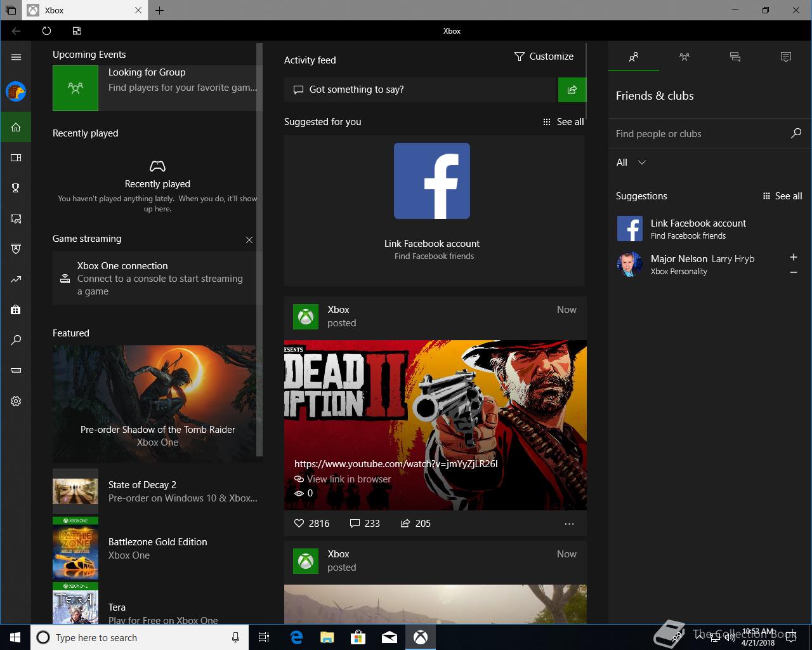Click the refresh icon in title bar
Image resolution: width=812 pixels, height=650 pixels.
(46, 30)
